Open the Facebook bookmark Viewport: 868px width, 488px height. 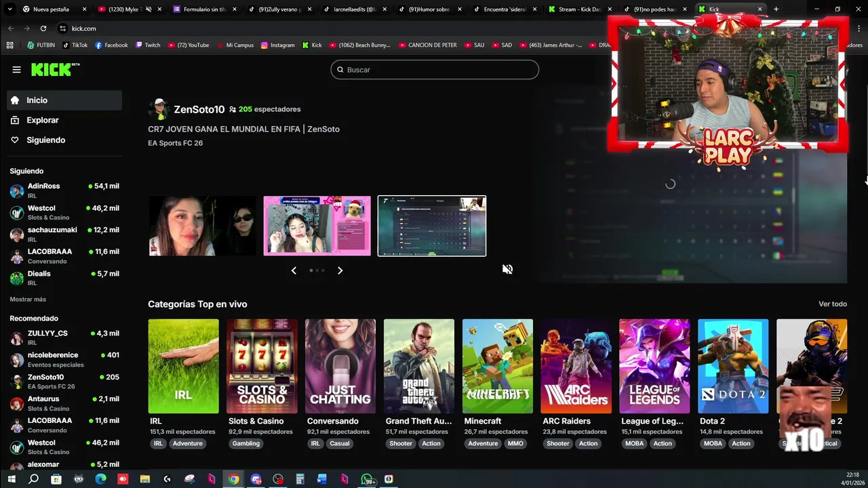pos(111,45)
